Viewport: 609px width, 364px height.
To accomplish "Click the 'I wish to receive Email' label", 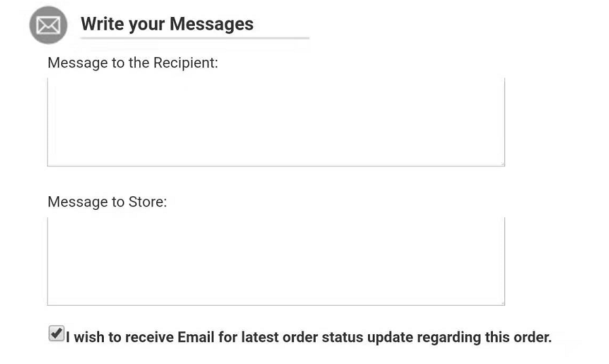I will point(308,338).
